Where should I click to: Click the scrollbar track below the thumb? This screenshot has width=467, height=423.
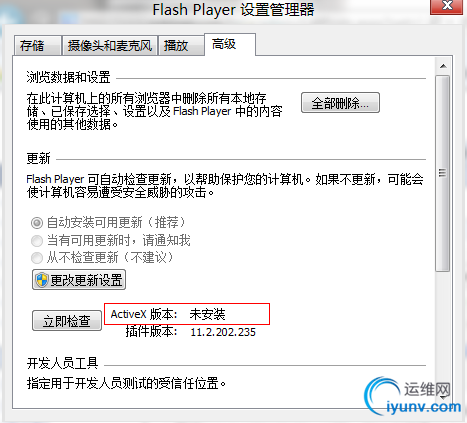[x=443, y=330]
